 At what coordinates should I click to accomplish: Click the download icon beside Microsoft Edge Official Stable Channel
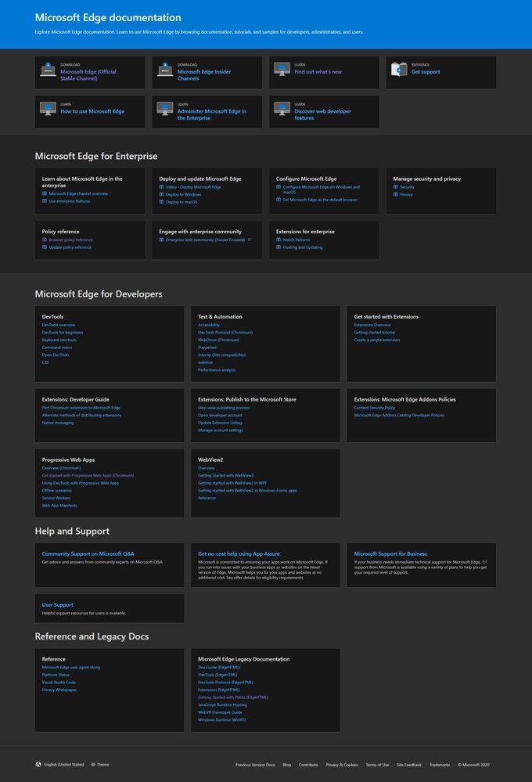(x=48, y=70)
